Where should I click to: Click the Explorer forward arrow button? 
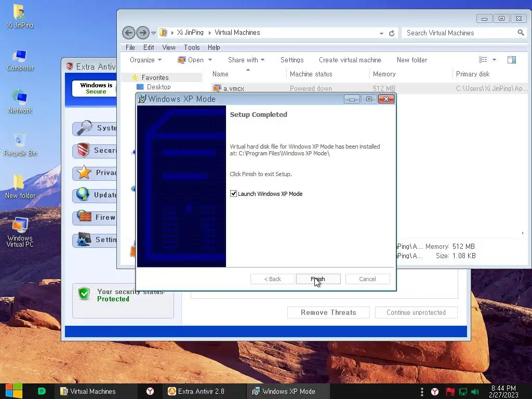(143, 33)
